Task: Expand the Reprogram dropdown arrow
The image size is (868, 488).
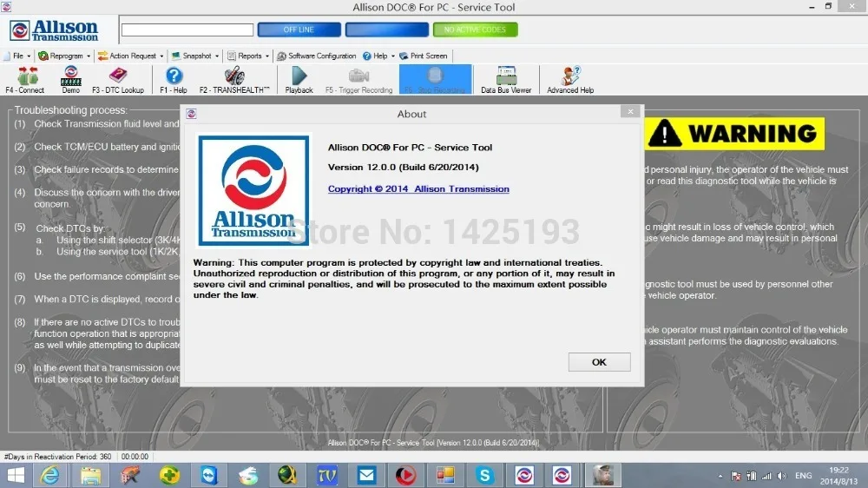Action: (89, 56)
